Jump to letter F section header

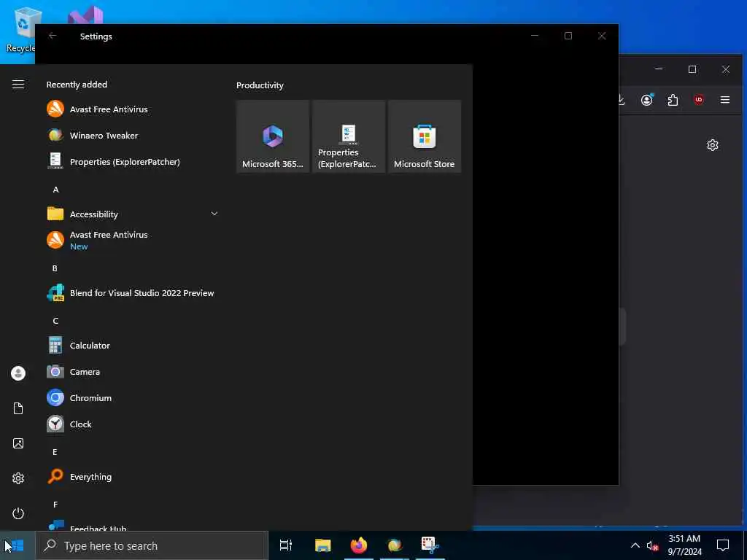[x=55, y=505]
